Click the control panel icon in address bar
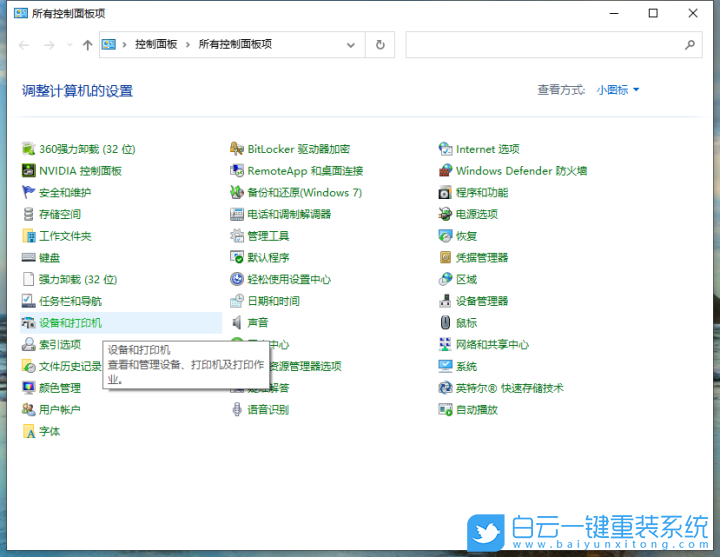Image resolution: width=720 pixels, height=557 pixels. pos(109,45)
